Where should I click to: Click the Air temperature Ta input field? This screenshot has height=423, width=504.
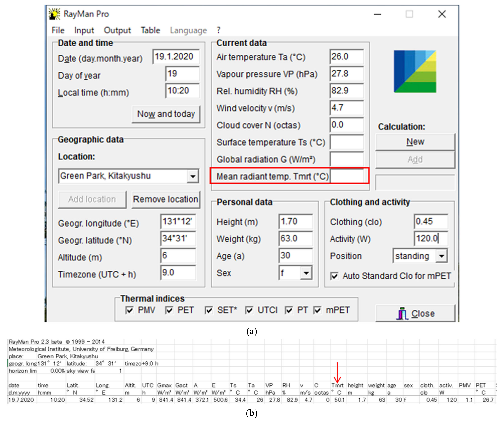pyautogui.click(x=346, y=57)
